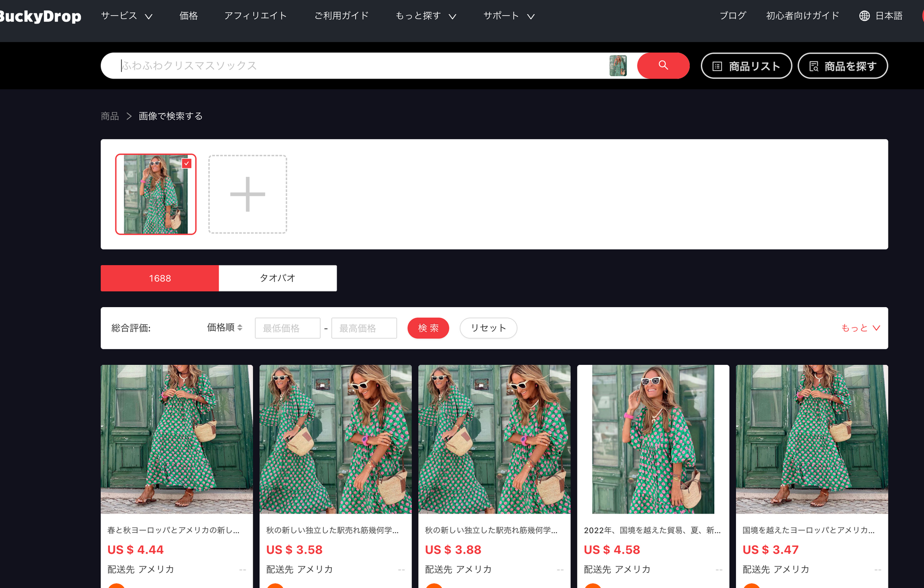
Task: Switch to the 1688 tab
Action: tap(160, 278)
